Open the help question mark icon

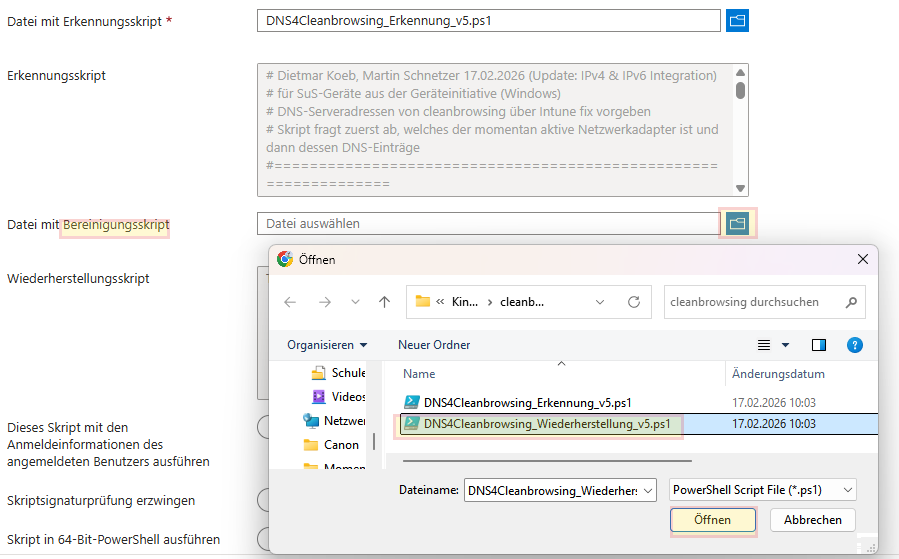click(854, 345)
